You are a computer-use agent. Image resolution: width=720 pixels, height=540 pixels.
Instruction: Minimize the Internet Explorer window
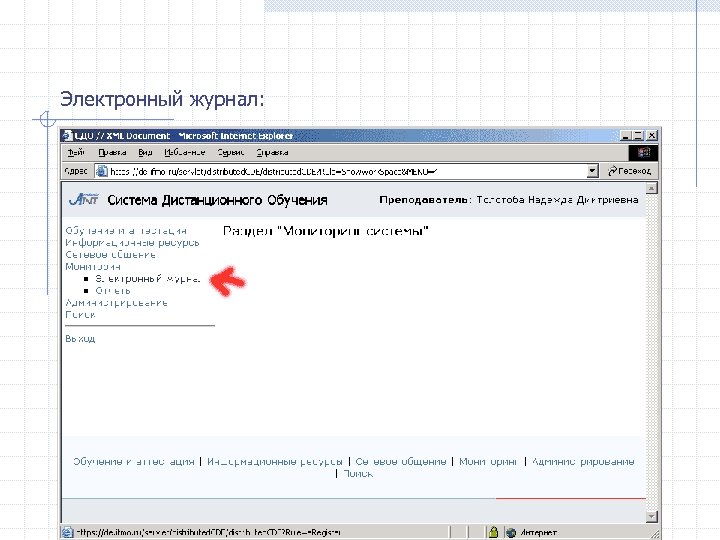625,135
